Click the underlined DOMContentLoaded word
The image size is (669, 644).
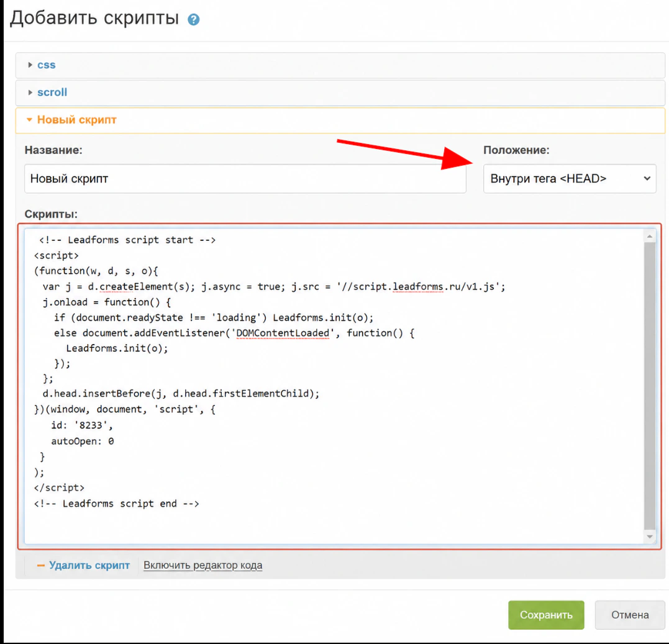(x=283, y=333)
